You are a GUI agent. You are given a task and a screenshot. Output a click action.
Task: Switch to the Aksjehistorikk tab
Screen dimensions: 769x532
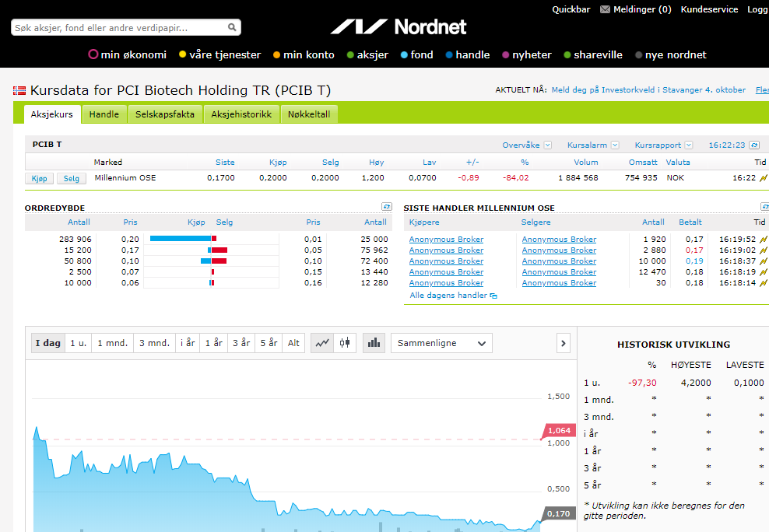241,114
